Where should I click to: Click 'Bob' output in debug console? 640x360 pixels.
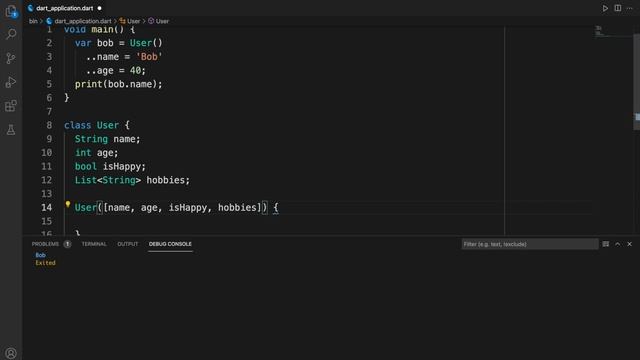click(40, 255)
